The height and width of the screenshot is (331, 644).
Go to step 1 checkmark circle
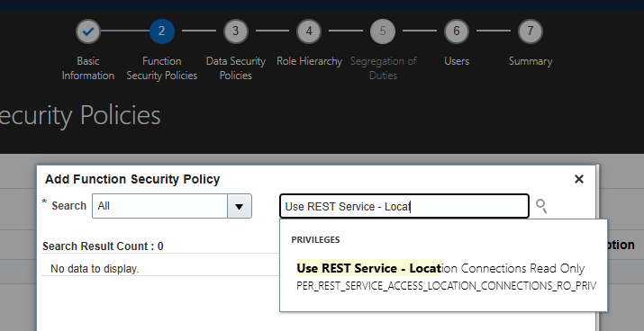point(88,31)
